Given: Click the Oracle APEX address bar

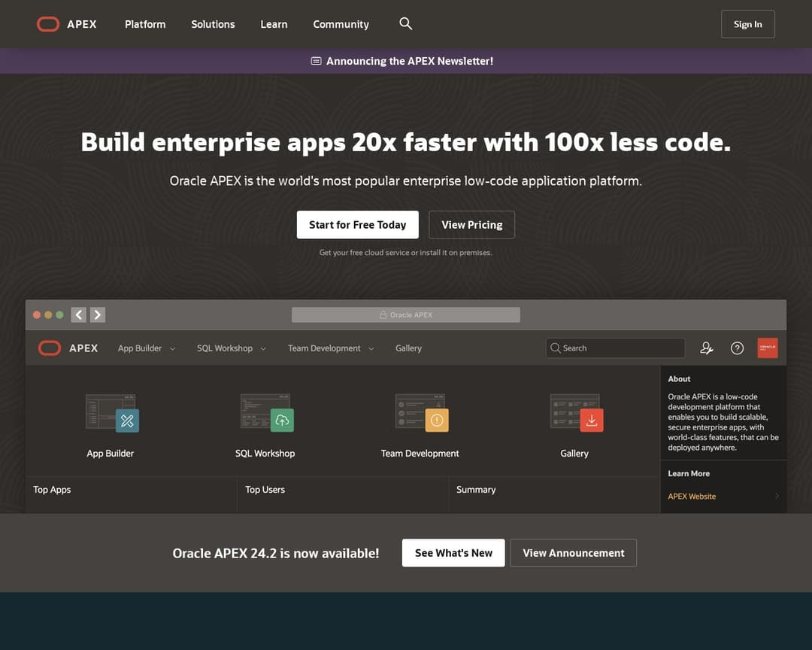Looking at the screenshot, I should 406,314.
